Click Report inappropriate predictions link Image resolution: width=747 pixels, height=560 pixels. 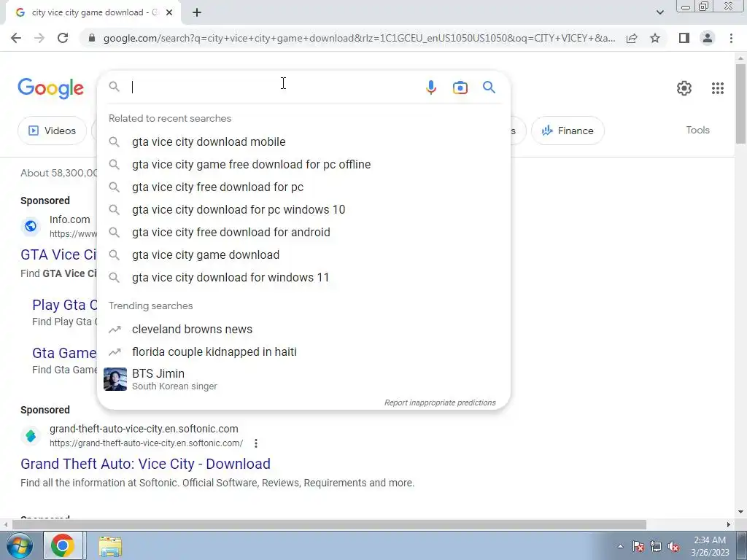pyautogui.click(x=440, y=402)
